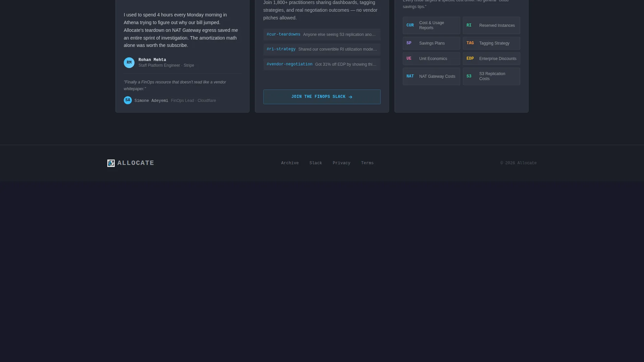Click 'Shared our convertible RI utilization' message
This screenshot has height=362, width=644.
[338, 49]
